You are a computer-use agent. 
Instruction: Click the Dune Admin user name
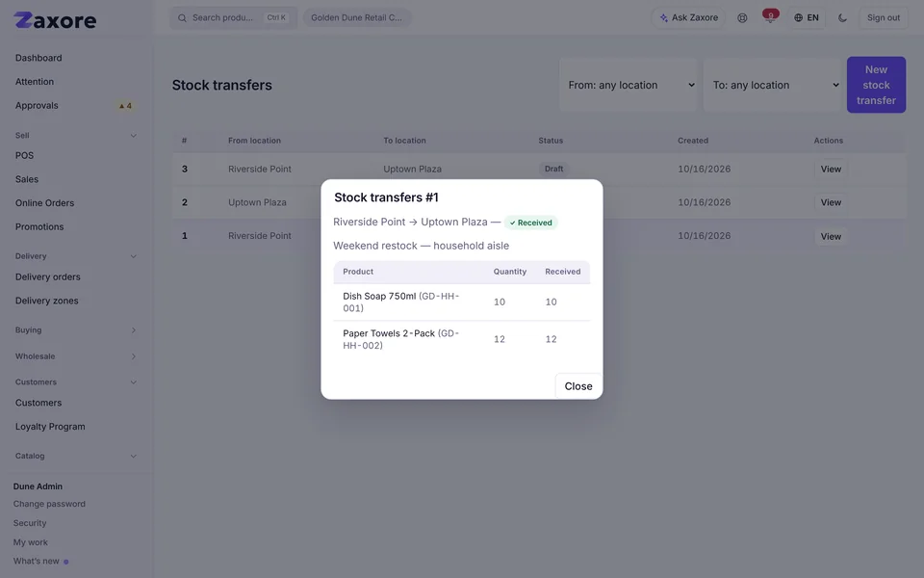pyautogui.click(x=38, y=486)
